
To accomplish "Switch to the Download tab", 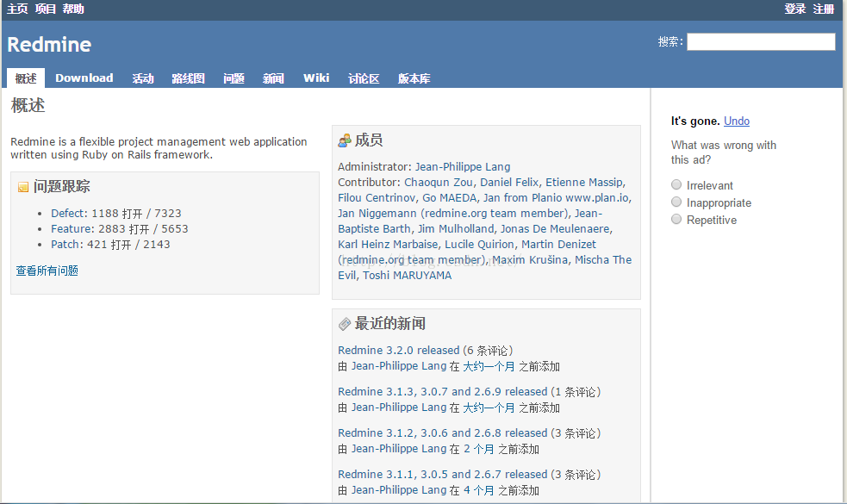I will coord(84,78).
